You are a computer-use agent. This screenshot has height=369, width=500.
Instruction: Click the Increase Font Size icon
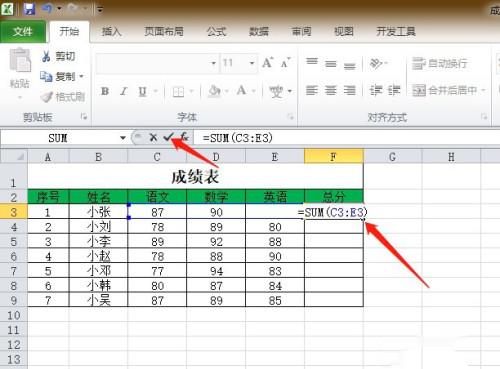(267, 63)
